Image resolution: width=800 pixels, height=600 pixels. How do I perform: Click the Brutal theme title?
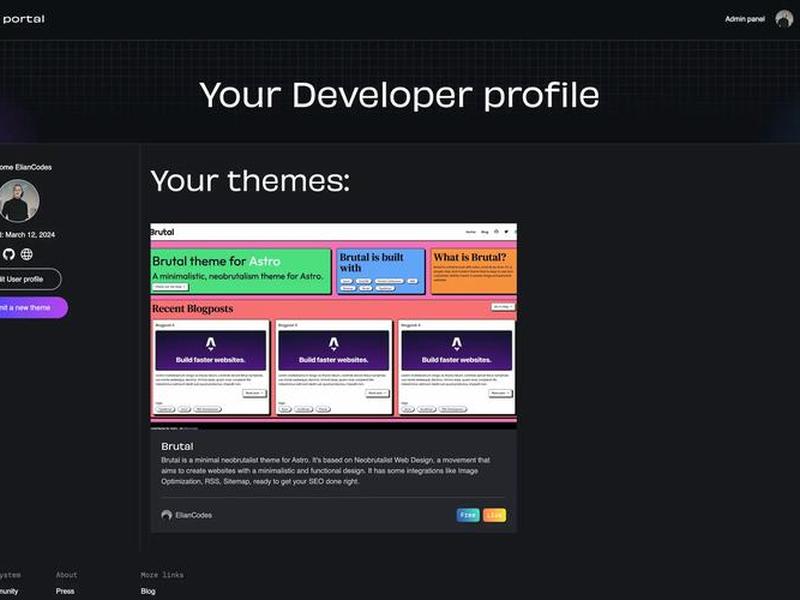177,446
